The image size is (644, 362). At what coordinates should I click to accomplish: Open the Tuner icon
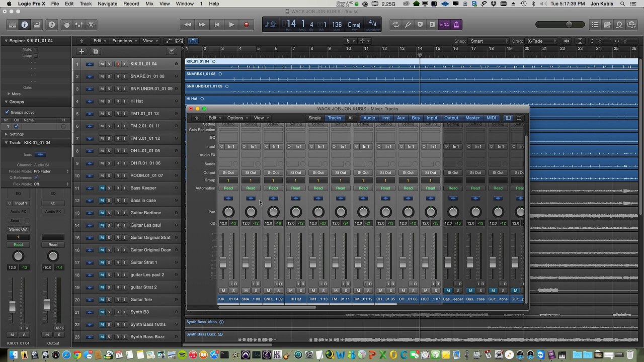[x=408, y=24]
